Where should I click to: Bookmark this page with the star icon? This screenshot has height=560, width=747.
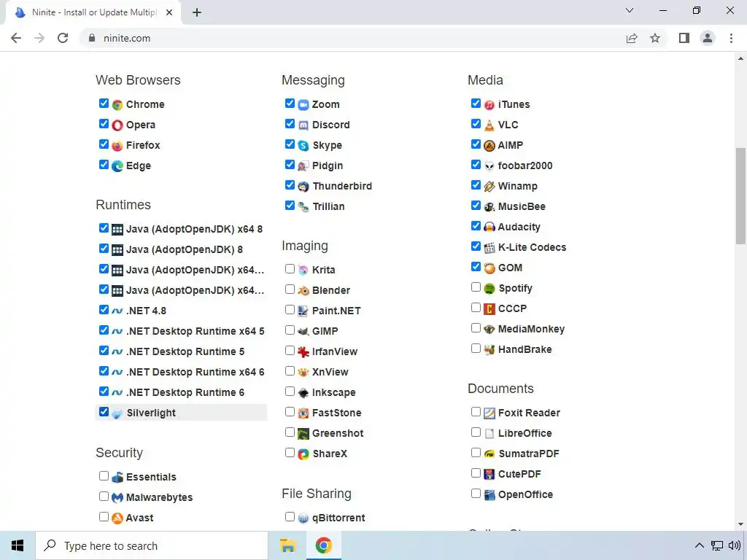click(655, 38)
